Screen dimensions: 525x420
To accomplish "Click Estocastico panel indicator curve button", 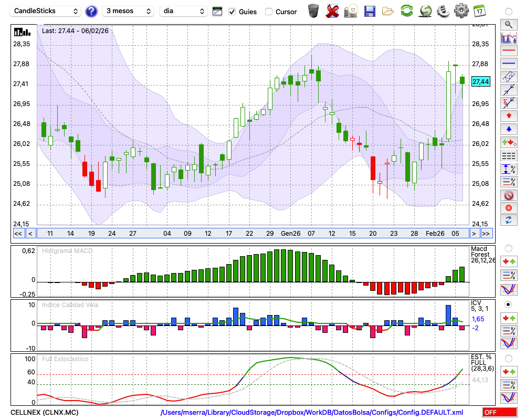I will coord(509,397).
